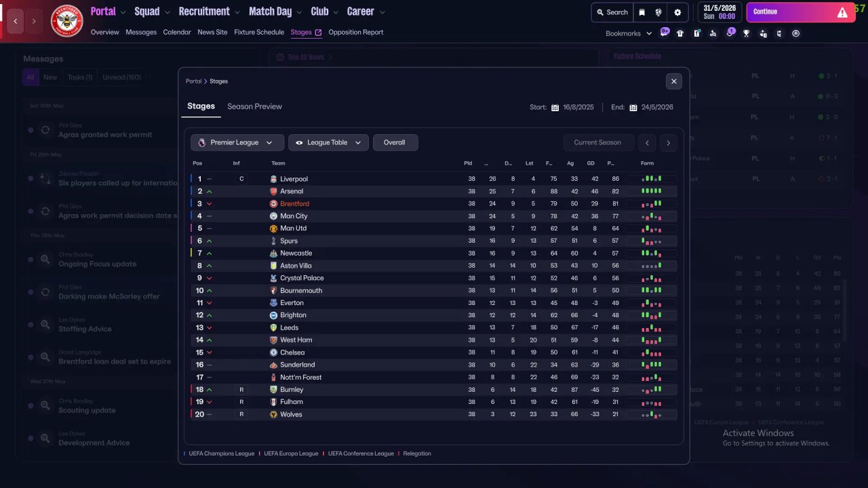Viewport: 868px width, 488px height.
Task: Click the Nott'm Forest team name
Action: [x=301, y=378]
